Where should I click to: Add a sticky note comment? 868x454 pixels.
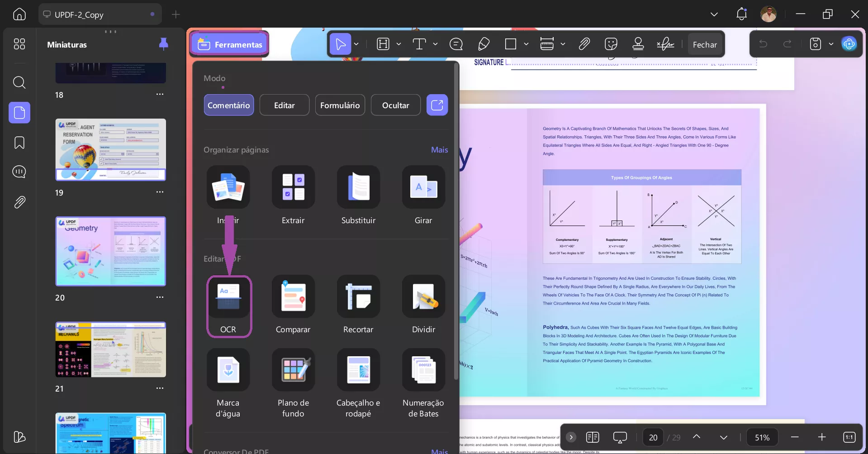click(x=456, y=44)
